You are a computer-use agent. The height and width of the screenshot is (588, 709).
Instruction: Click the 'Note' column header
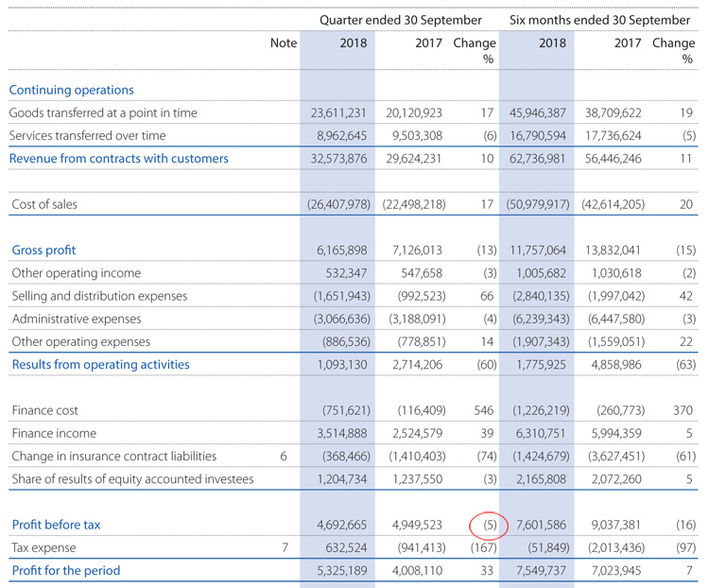tap(284, 43)
